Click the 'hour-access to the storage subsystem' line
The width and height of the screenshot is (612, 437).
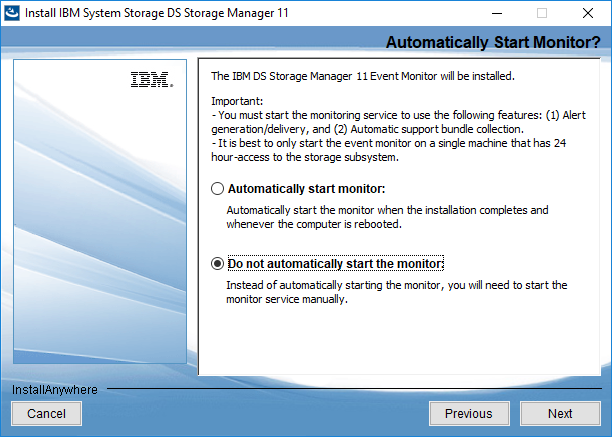click(305, 157)
